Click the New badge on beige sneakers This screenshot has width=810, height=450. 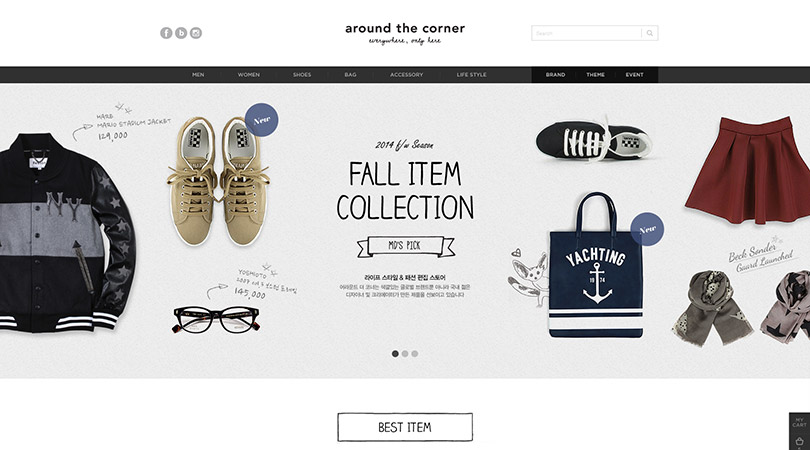(x=261, y=120)
